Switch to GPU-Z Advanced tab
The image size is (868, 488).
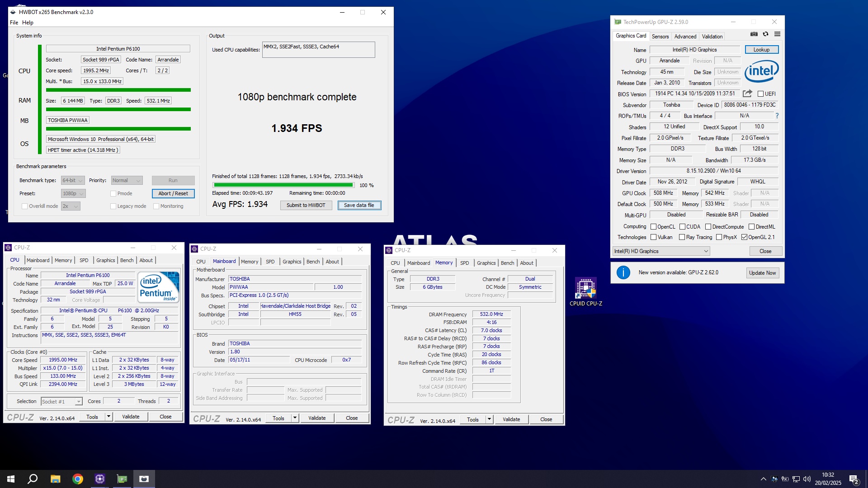tap(685, 37)
